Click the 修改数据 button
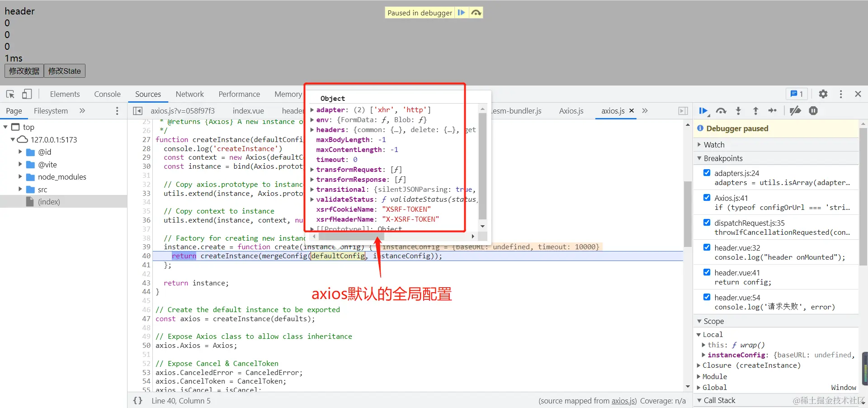The image size is (868, 408). pos(24,71)
